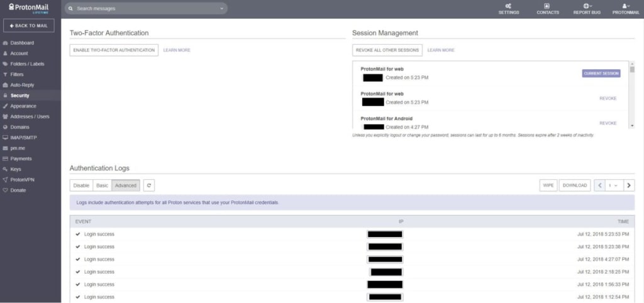The height and width of the screenshot is (303, 644).
Task: Open Contacts from the top bar
Action: coord(548,9)
